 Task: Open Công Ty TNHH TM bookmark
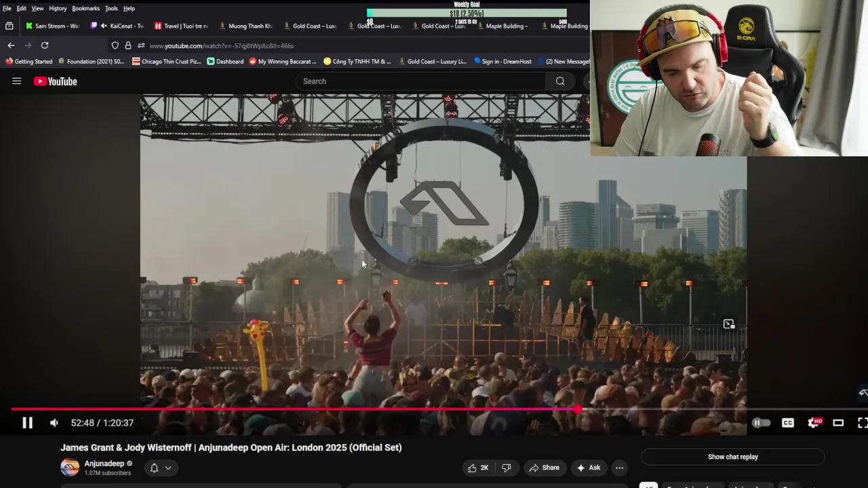pos(357,61)
